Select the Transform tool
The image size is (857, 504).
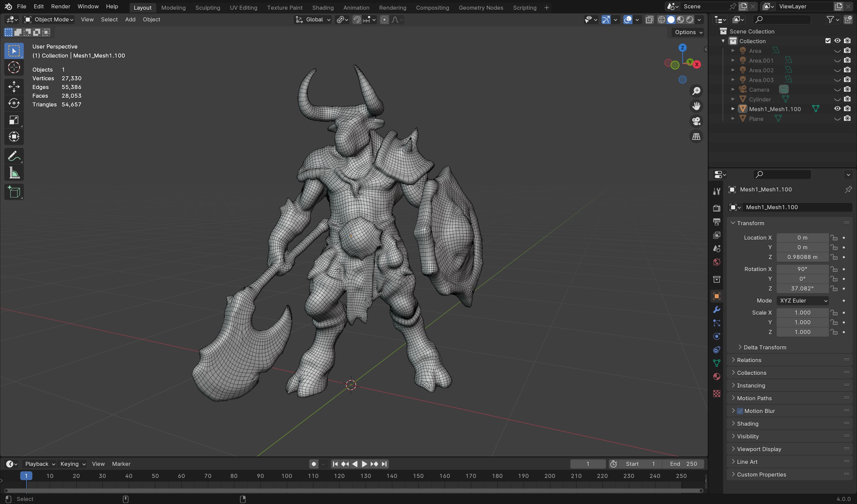click(x=14, y=137)
